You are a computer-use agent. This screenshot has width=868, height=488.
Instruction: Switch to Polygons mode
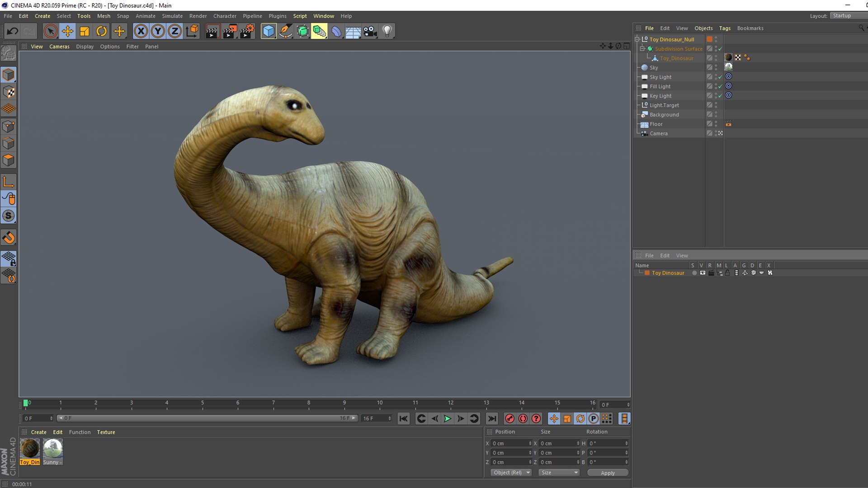click(x=9, y=160)
